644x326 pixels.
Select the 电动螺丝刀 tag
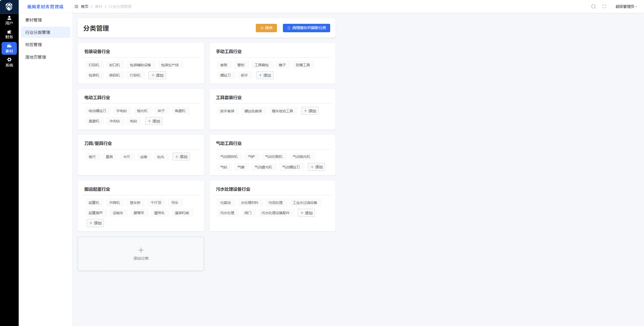click(x=97, y=111)
